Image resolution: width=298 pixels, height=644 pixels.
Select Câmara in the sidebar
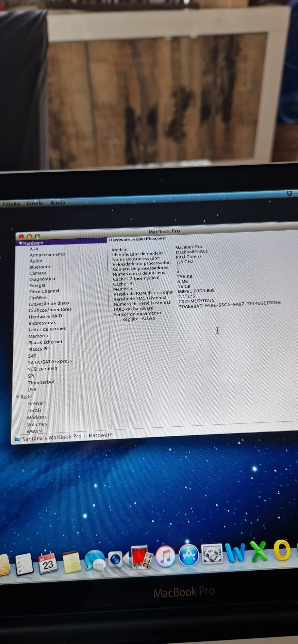click(x=37, y=273)
